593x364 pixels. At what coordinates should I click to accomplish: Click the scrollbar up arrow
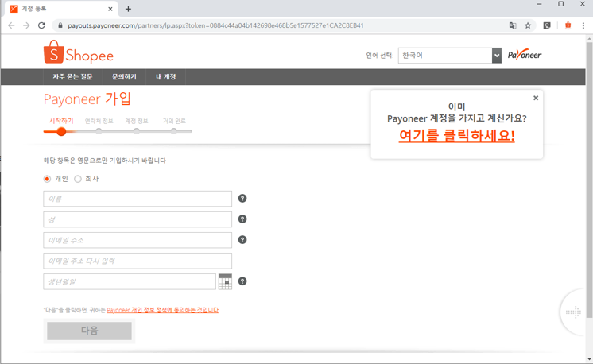(x=589, y=38)
